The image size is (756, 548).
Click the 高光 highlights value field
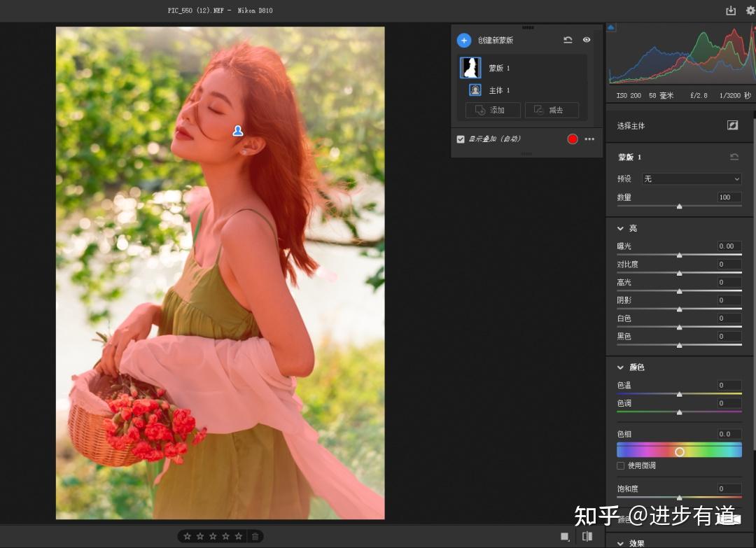point(729,282)
